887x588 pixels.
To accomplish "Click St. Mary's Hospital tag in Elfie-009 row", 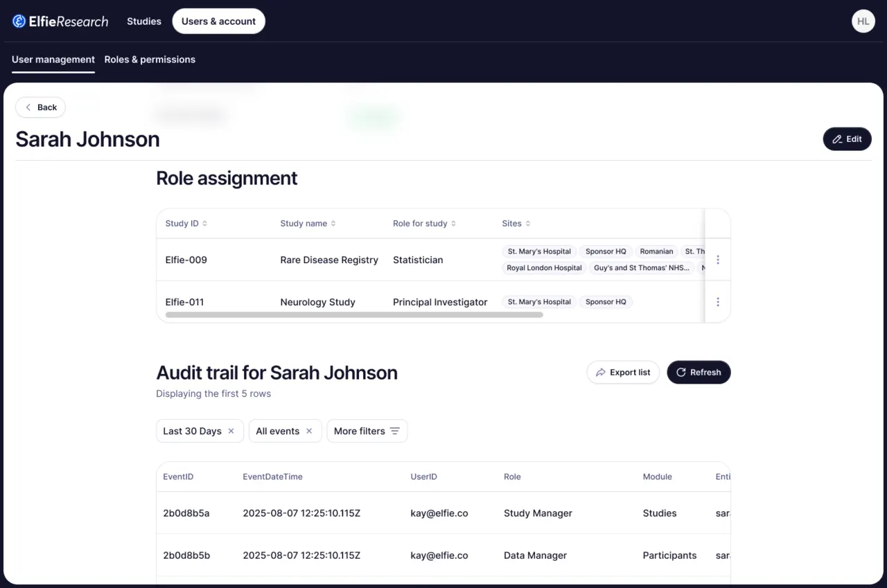I will pos(539,251).
